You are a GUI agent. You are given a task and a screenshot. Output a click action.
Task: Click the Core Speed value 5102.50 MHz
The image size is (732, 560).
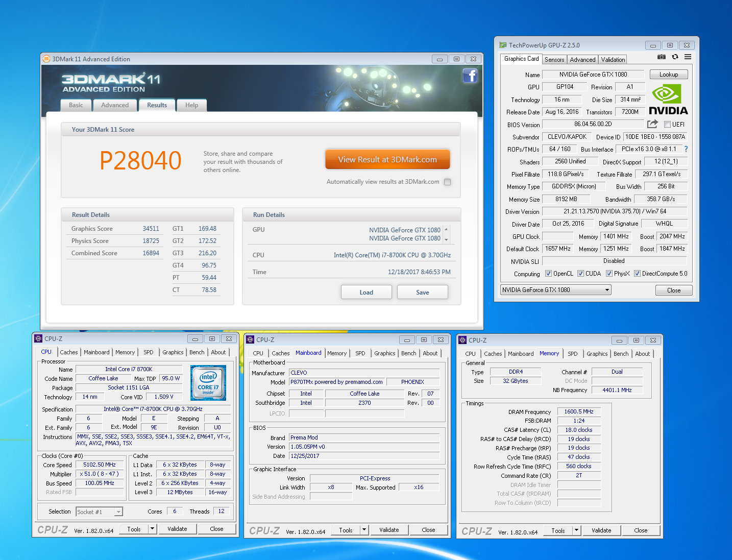click(x=100, y=465)
